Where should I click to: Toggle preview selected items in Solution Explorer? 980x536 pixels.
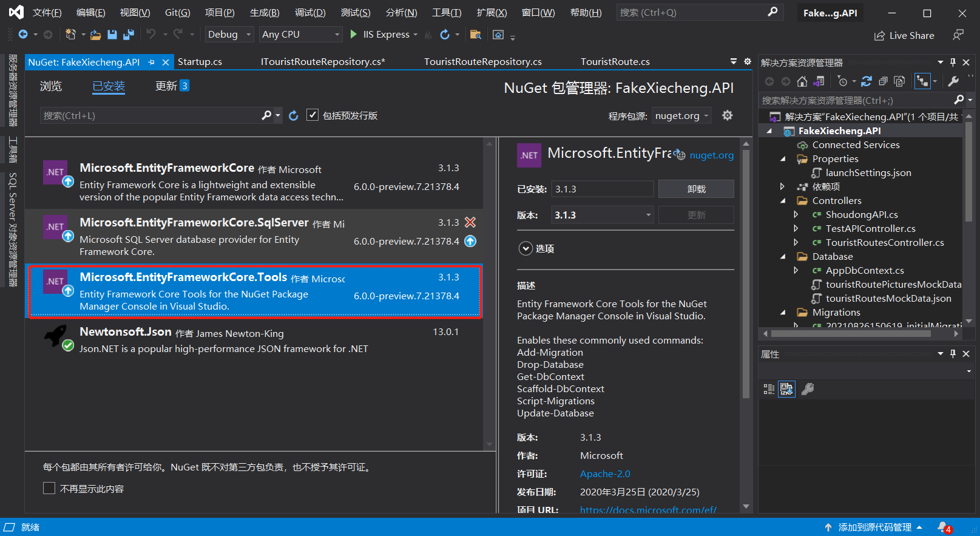(x=922, y=81)
